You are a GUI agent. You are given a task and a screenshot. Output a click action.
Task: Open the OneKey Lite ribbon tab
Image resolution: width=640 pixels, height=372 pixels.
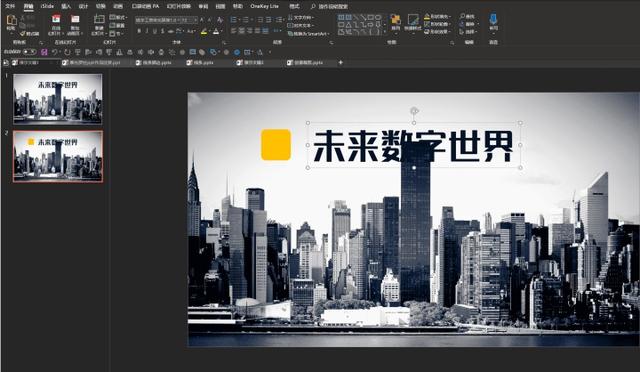click(x=264, y=6)
